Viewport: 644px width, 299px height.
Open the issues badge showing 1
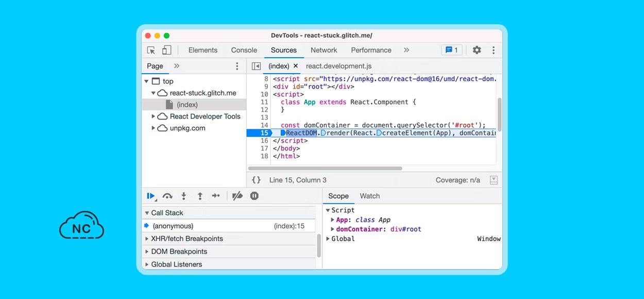452,50
